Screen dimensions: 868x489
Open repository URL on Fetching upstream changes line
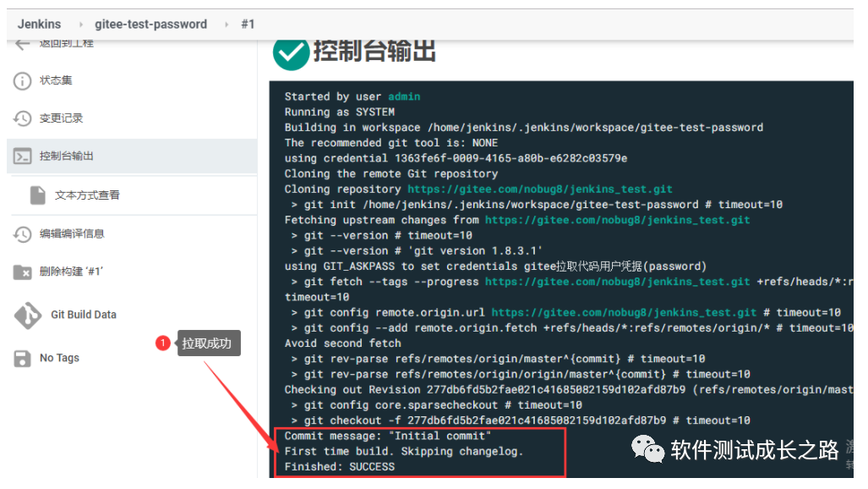point(617,220)
